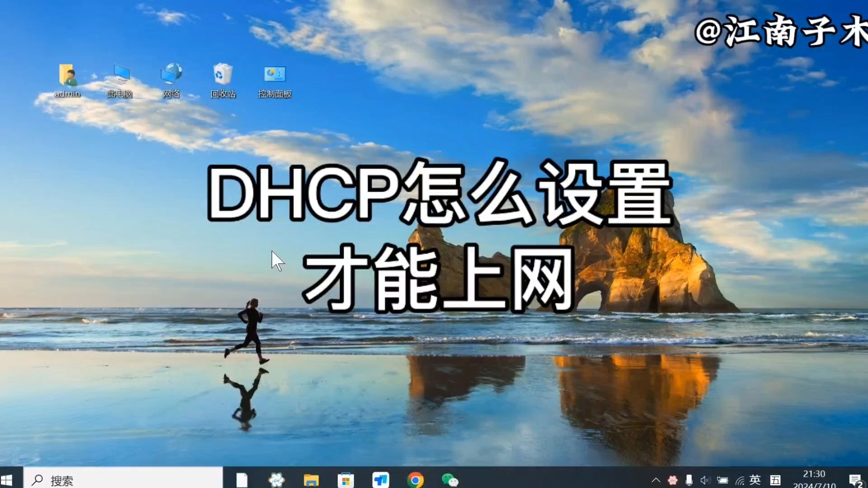Image resolution: width=868 pixels, height=488 pixels.
Task: Click the 搜索 taskbar search box
Action: tap(123, 479)
